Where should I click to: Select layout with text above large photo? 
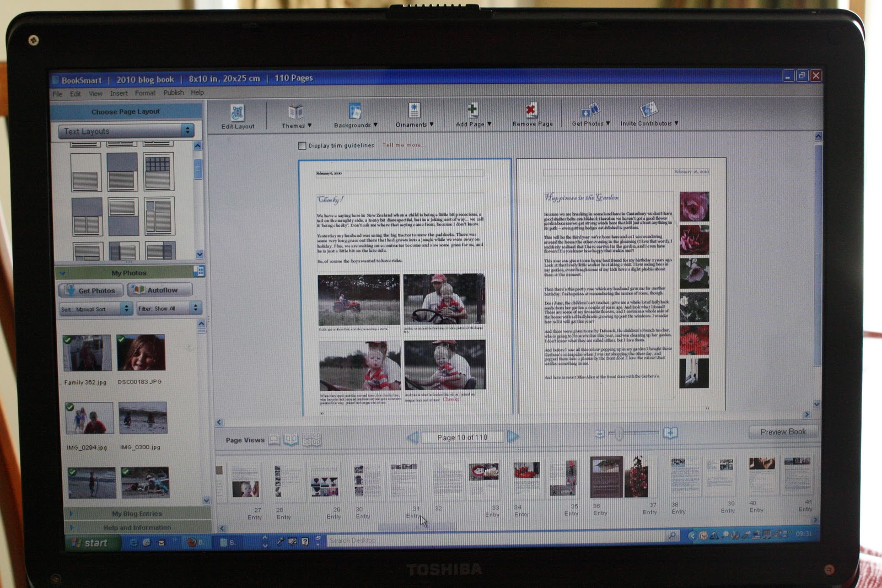[123, 217]
